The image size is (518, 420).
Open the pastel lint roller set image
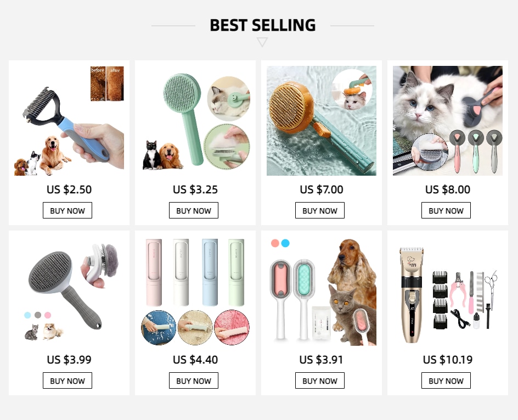point(195,291)
